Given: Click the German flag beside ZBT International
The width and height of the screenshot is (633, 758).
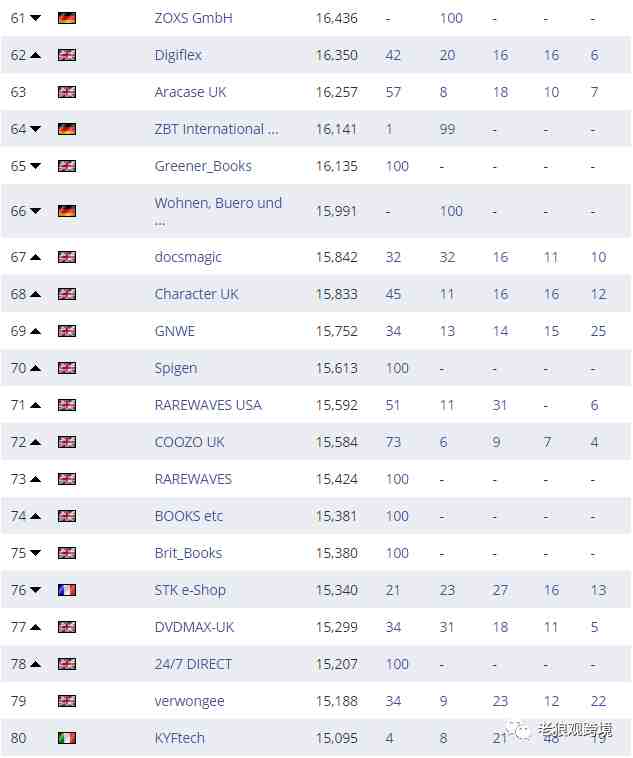Looking at the screenshot, I should [x=67, y=129].
